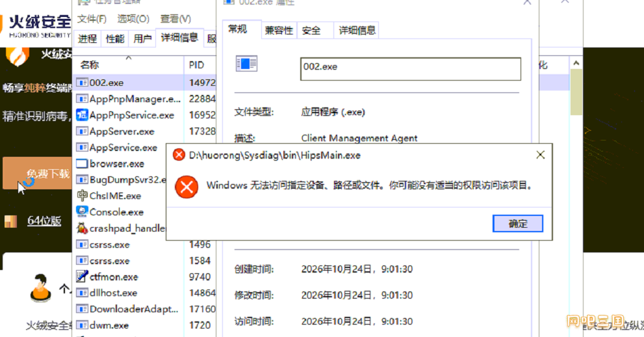Click the ChsIME.exe input method icon
Viewport: 644px width, 337px height.
[x=82, y=196]
